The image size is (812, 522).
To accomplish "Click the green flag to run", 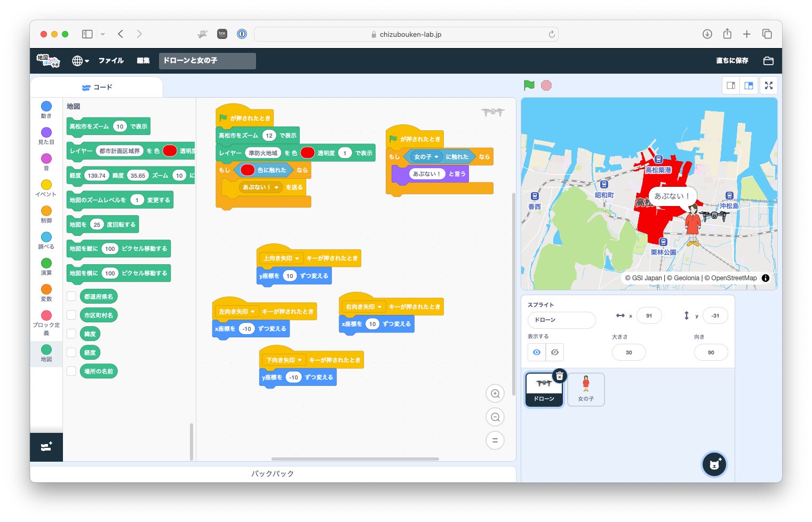I will coord(529,85).
